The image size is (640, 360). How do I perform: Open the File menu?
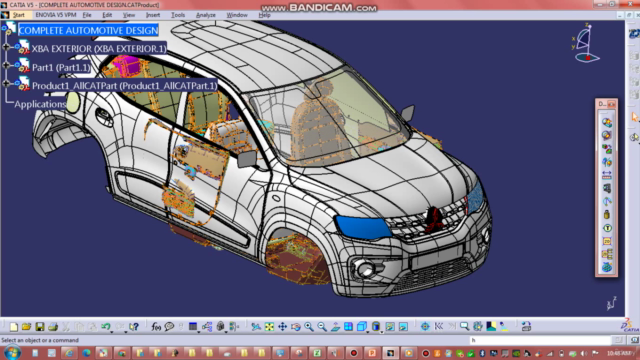[x=87, y=15]
